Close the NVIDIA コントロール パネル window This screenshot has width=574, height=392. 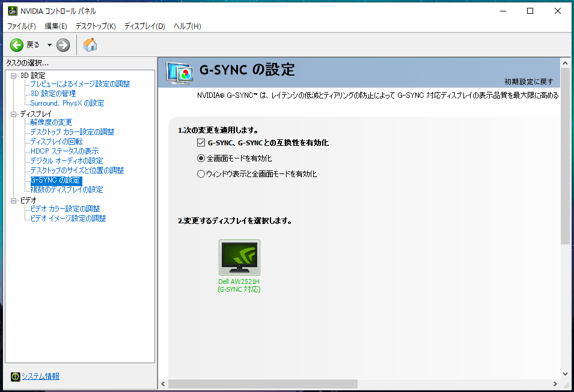[x=558, y=11]
